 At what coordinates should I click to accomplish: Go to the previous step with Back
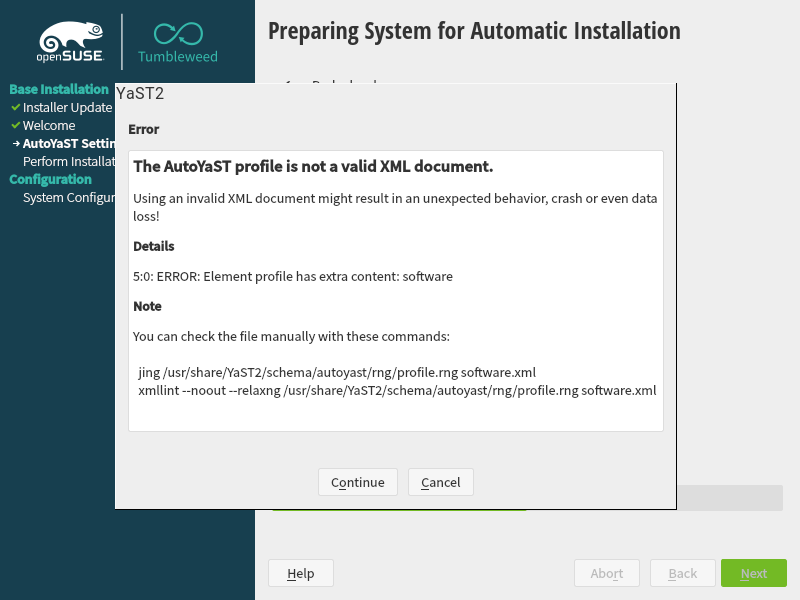coord(682,573)
